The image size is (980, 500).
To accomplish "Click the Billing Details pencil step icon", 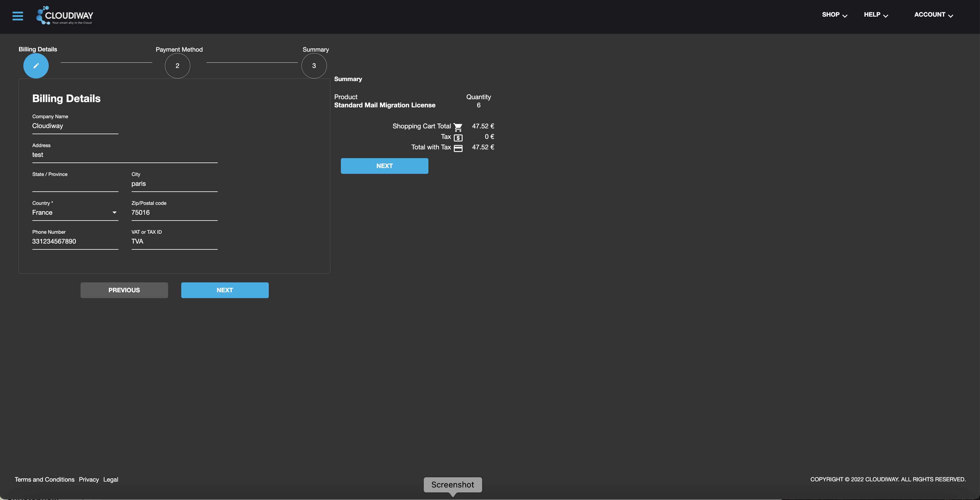I will [x=36, y=66].
